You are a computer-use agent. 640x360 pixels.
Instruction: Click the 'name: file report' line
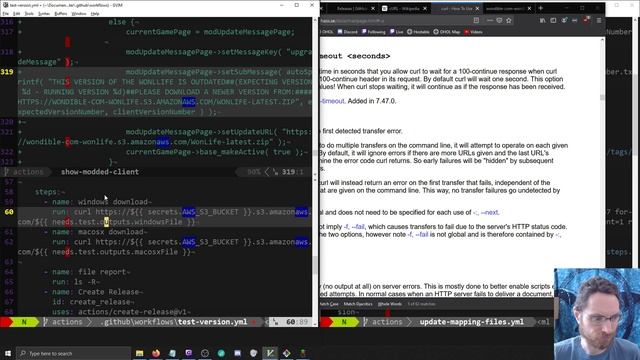(x=87, y=272)
